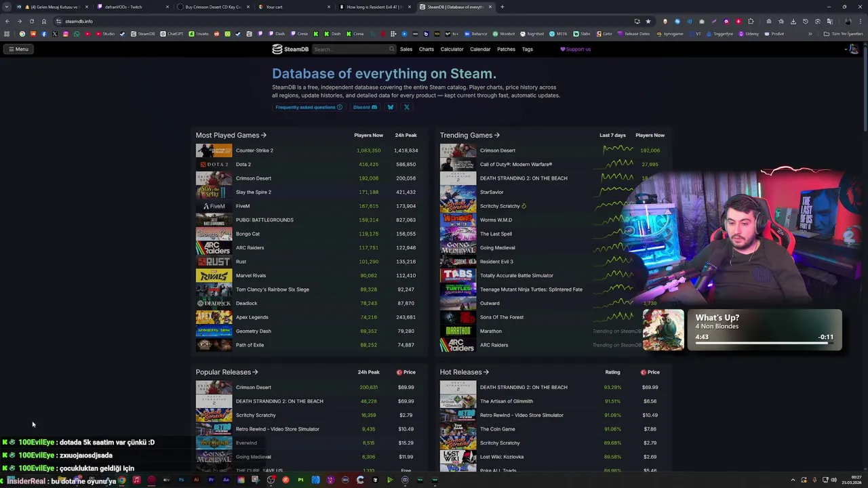Open Frequently asked questions link
Screen dimensions: 868x488
(x=309, y=107)
